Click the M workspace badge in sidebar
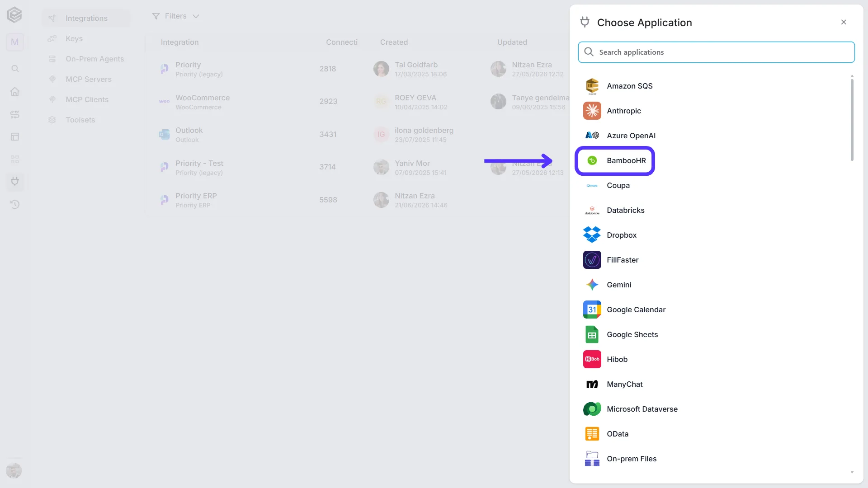The width and height of the screenshot is (868, 488). click(15, 42)
